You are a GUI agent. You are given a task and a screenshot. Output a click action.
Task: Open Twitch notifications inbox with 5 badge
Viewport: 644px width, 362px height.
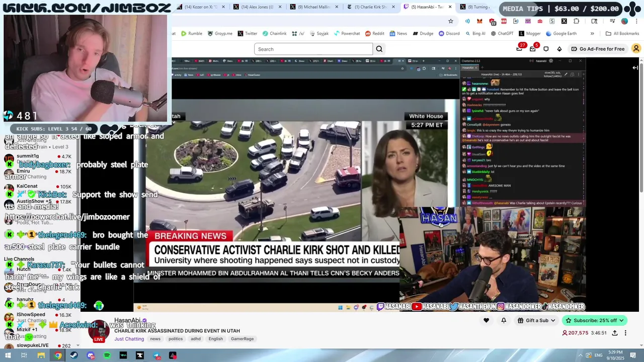[534, 48]
